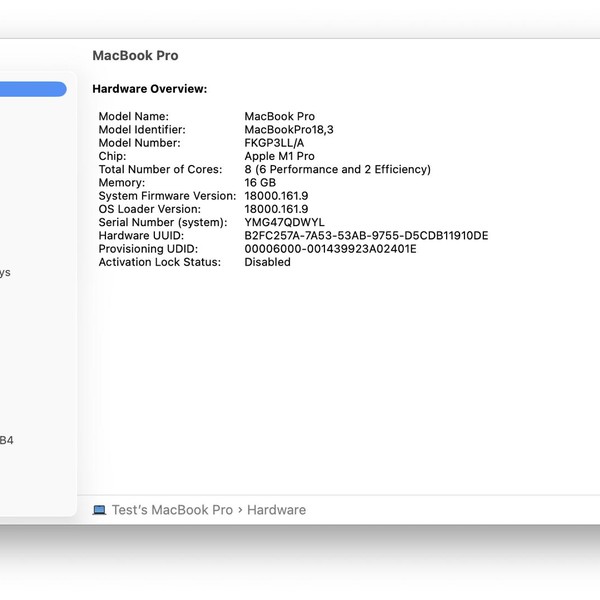Image resolution: width=600 pixels, height=600 pixels.
Task: Click the Memory label
Action: [x=122, y=183]
